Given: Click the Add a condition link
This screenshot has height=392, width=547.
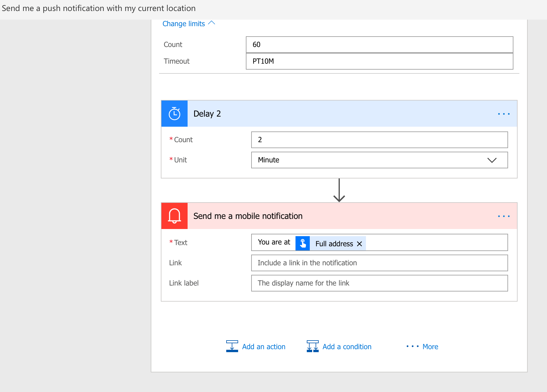Looking at the screenshot, I should point(347,347).
